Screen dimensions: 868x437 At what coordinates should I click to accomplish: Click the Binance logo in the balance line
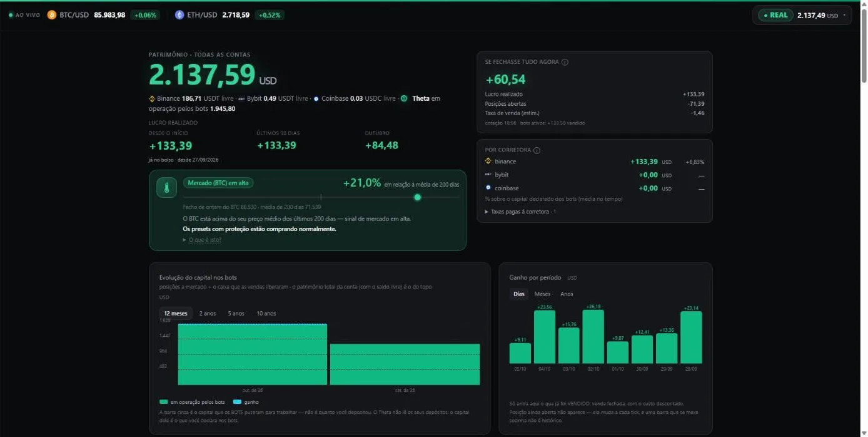[152, 98]
